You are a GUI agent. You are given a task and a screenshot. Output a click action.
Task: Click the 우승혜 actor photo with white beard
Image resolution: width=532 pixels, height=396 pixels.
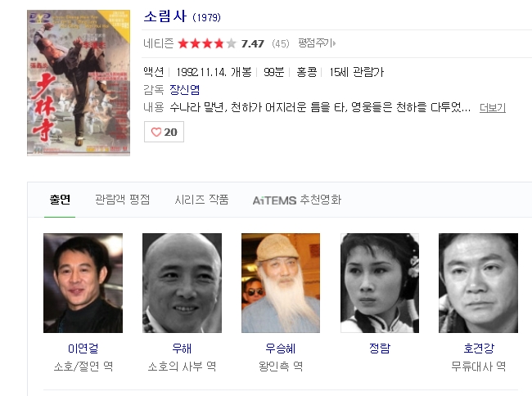(x=281, y=283)
